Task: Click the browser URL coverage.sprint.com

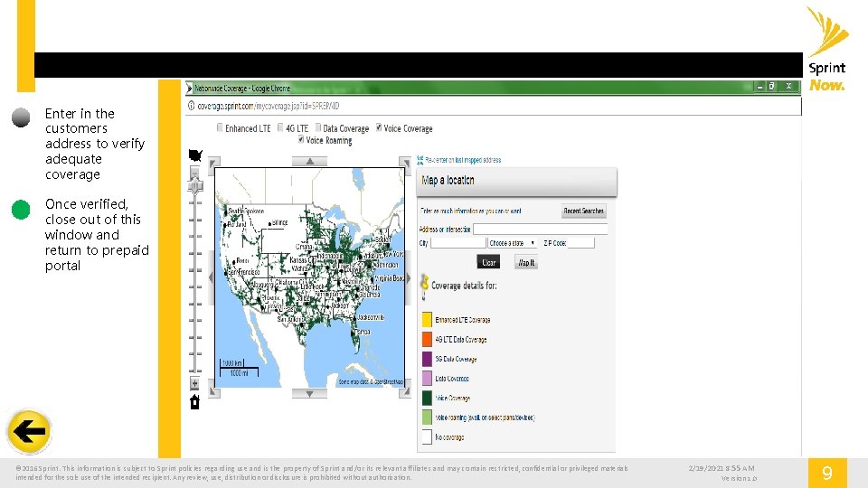Action: (x=269, y=106)
